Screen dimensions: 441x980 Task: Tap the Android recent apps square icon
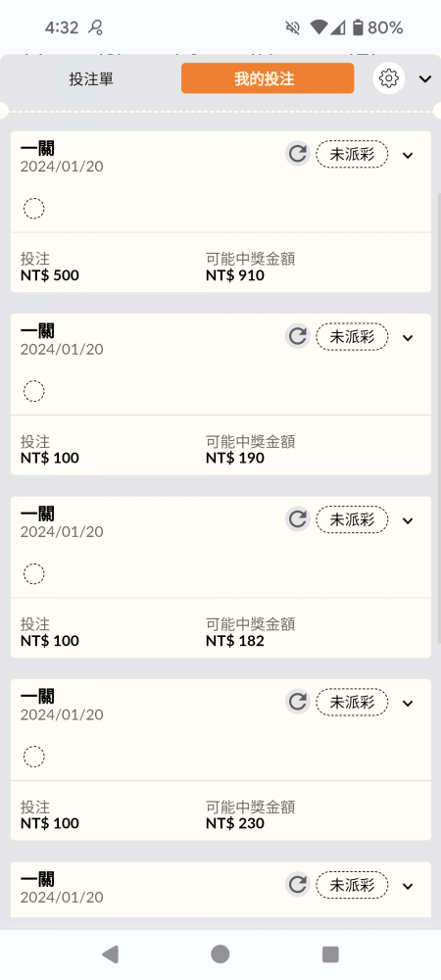(x=330, y=954)
